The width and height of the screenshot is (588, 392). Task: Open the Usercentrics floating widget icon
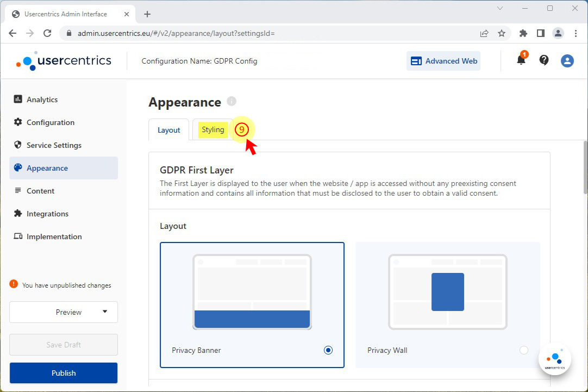(554, 359)
